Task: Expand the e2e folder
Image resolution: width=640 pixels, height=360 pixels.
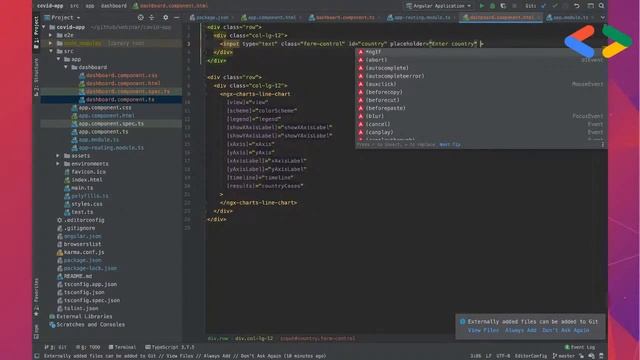Action: point(51,36)
